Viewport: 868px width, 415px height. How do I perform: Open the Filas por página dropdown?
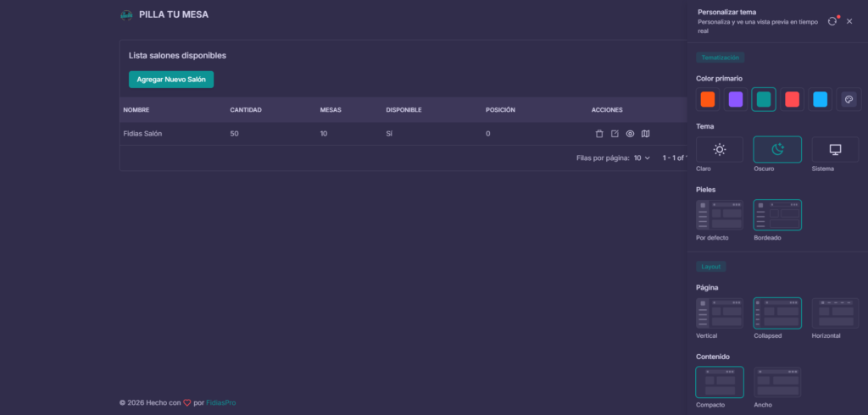pyautogui.click(x=642, y=158)
